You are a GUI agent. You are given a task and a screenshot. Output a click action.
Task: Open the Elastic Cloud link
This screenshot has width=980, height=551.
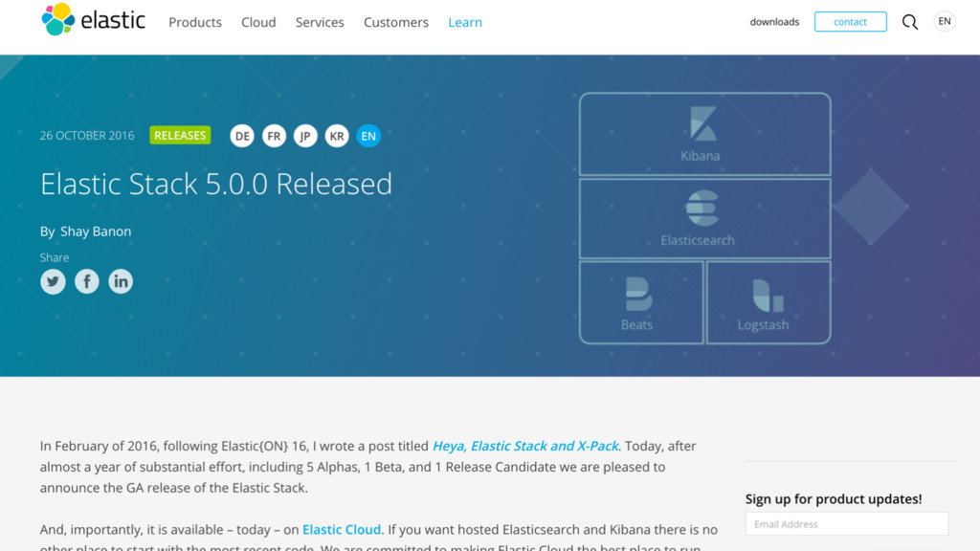(342, 530)
